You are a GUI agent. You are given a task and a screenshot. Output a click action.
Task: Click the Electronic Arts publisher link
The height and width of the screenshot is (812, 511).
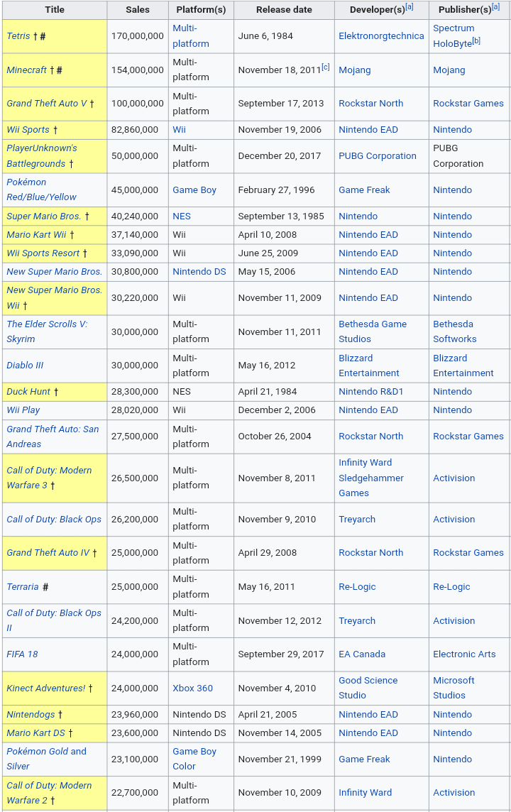click(464, 654)
